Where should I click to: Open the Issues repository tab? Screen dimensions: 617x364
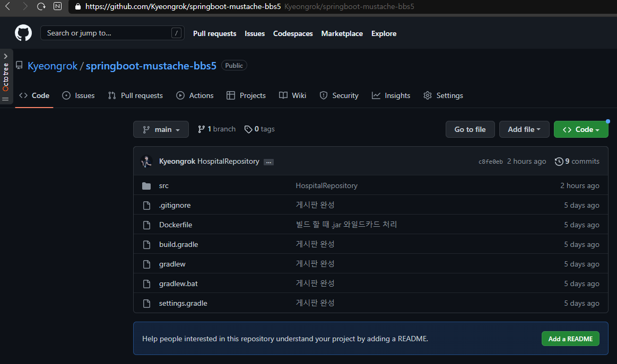click(79, 95)
